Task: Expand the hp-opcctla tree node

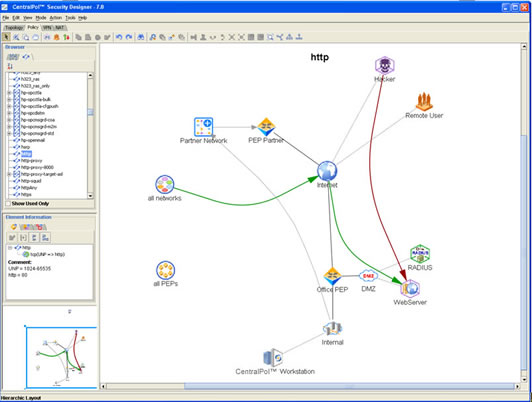Action: (x=10, y=93)
